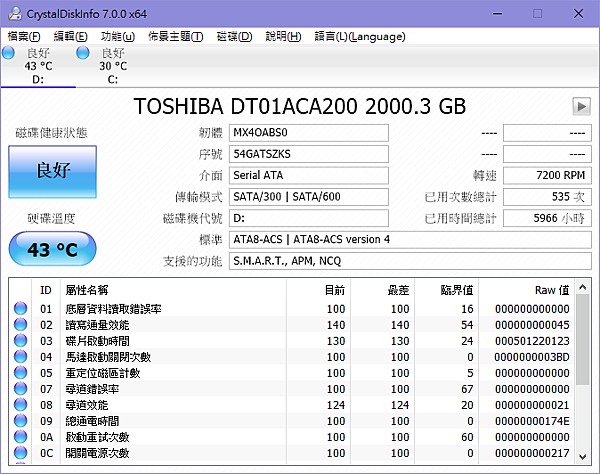Click the status orb of attribute 0C

click(20, 453)
